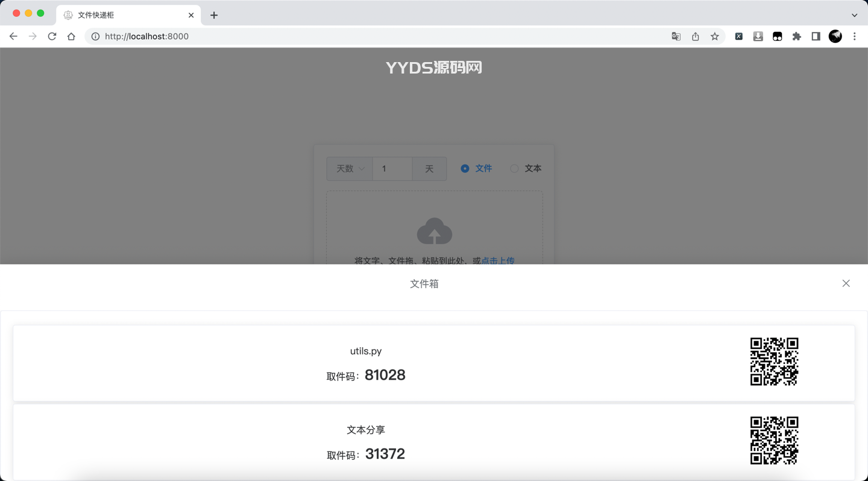The width and height of the screenshot is (868, 481).
Task: Open the site info icon beside the URL
Action: [x=95, y=36]
